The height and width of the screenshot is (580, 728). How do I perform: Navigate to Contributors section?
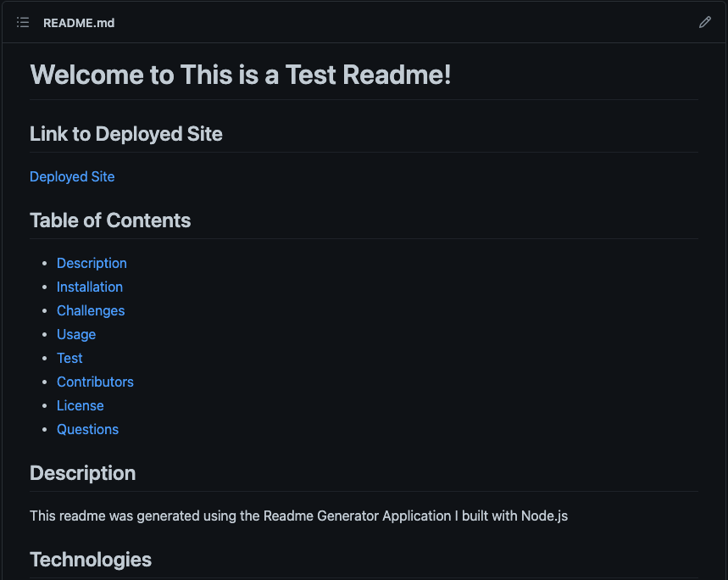point(95,382)
